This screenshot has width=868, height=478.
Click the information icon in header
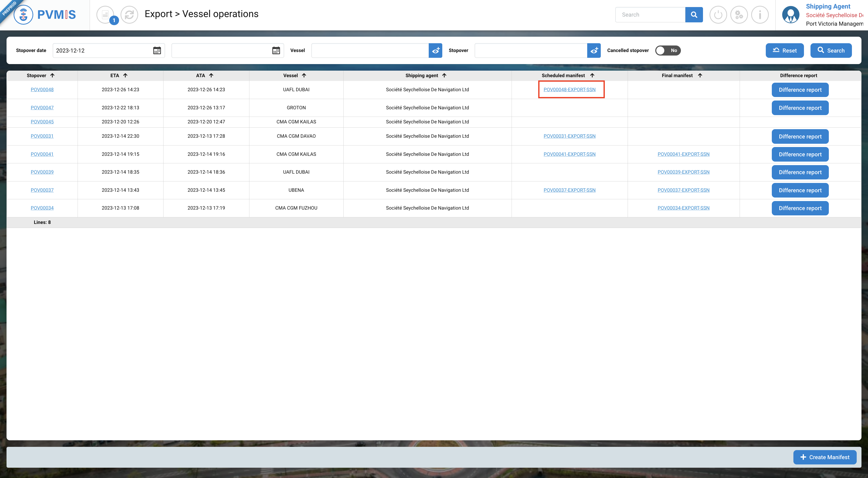760,15
